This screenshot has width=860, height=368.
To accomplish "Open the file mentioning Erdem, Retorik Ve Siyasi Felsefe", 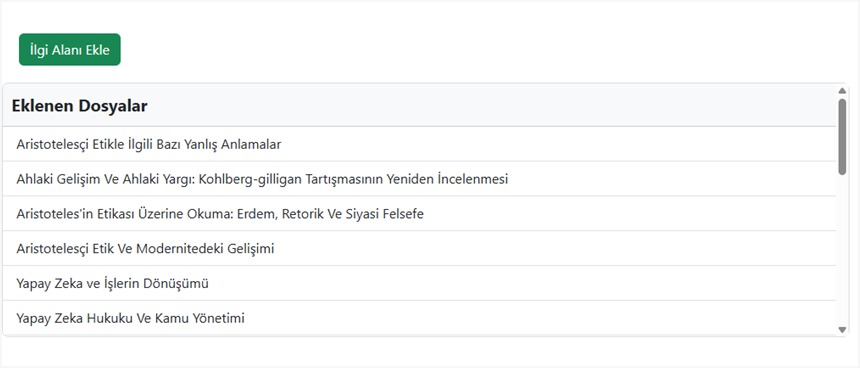I will pos(420,214).
